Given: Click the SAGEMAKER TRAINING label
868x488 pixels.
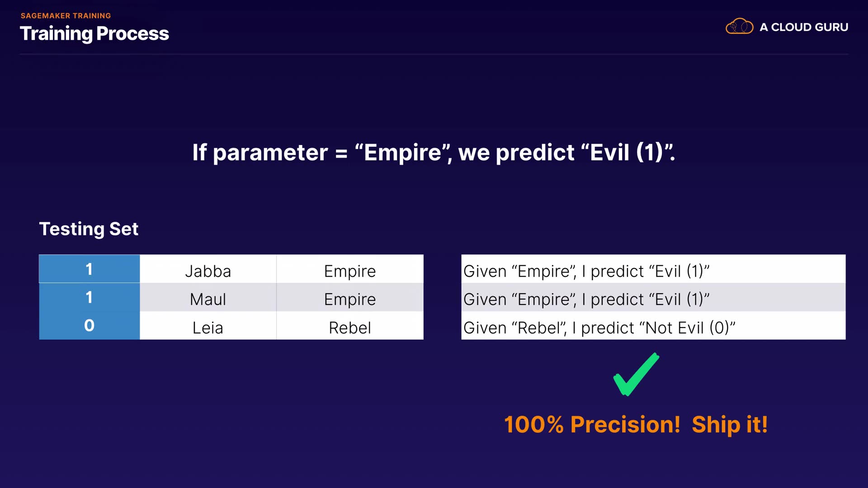Looking at the screenshot, I should click(66, 16).
